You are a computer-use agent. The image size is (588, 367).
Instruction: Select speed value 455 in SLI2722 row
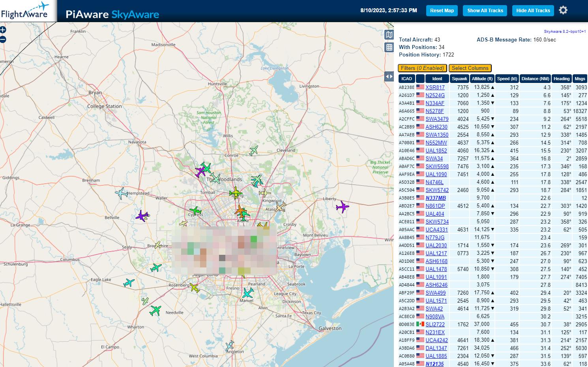(x=514, y=324)
